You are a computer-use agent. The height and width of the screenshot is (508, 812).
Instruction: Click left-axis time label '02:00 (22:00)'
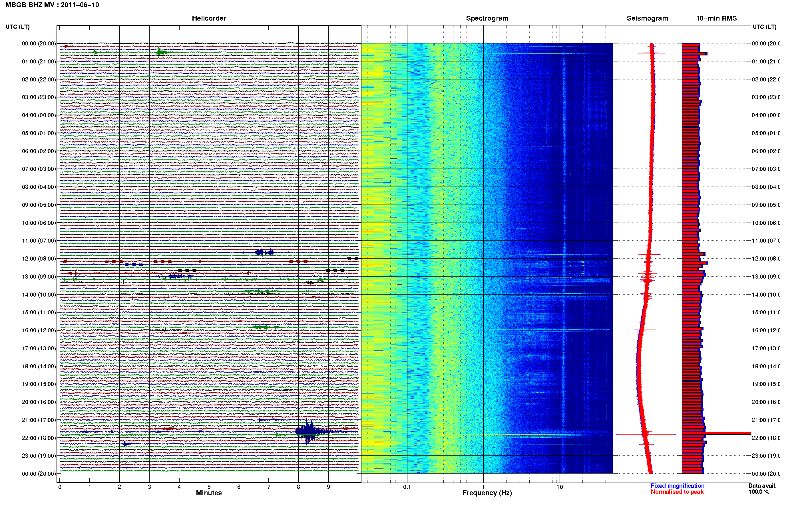click(39, 79)
